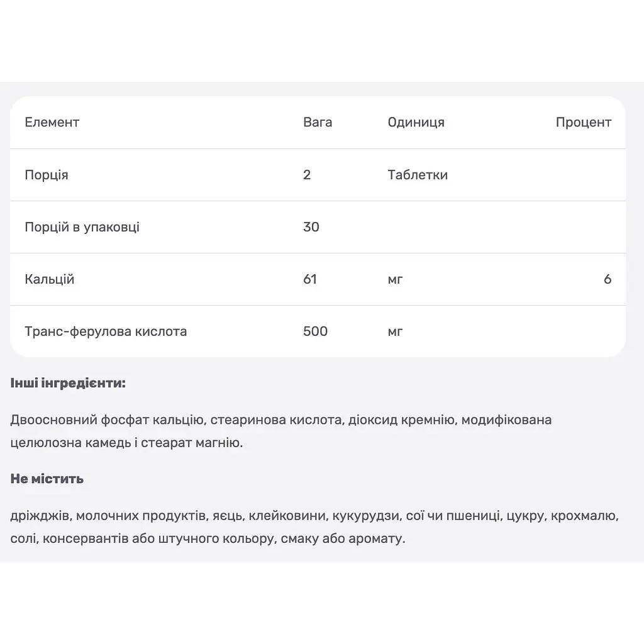644x644 pixels.
Task: Click the calcium percent value 6
Action: tap(608, 279)
